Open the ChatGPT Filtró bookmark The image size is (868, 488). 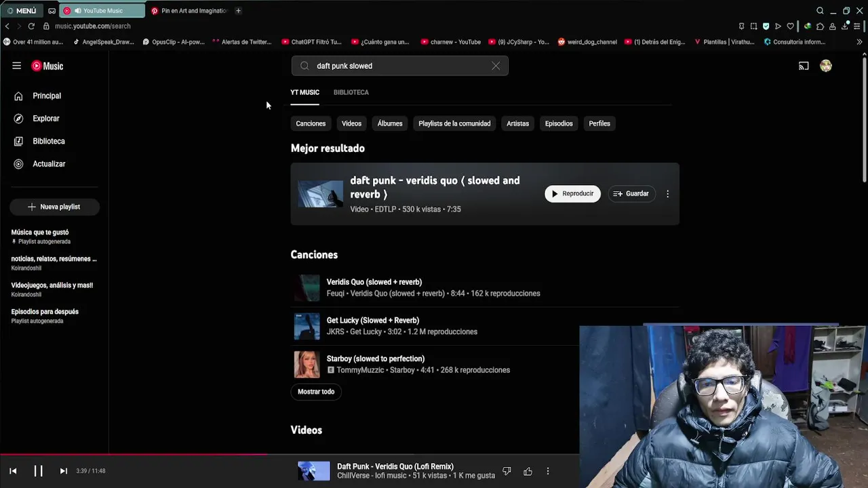click(x=312, y=42)
